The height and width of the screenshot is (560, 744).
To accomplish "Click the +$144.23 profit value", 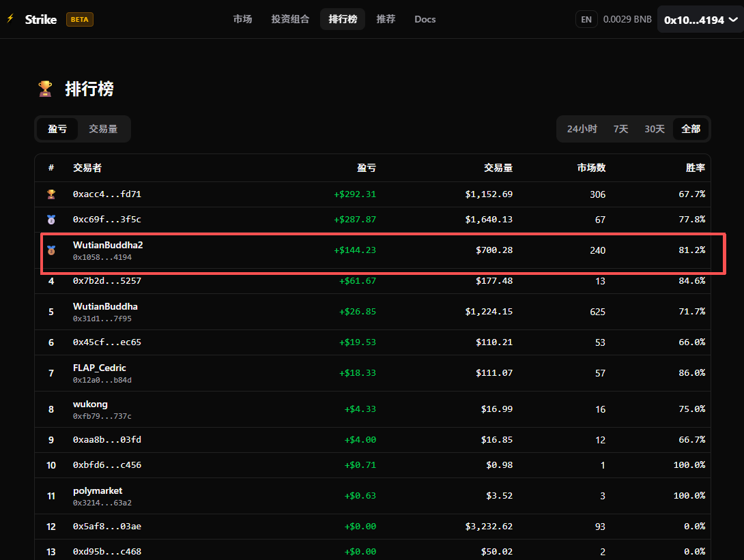I will pos(355,250).
